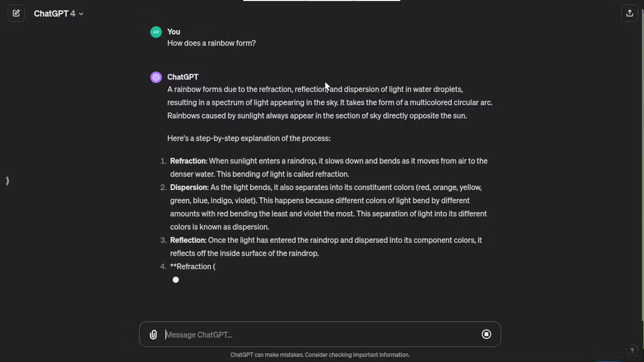The width and height of the screenshot is (644, 362).
Task: Click the ChatGPT assistant avatar
Action: (156, 77)
